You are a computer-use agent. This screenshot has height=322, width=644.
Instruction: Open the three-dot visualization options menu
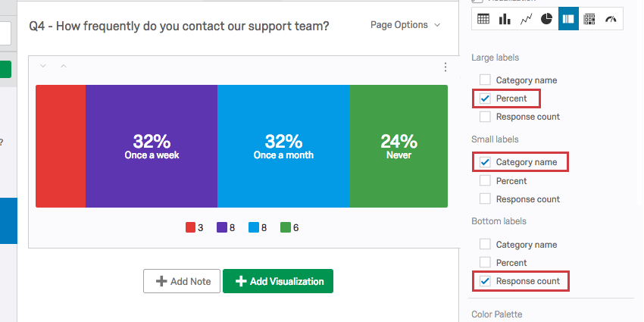[445, 67]
